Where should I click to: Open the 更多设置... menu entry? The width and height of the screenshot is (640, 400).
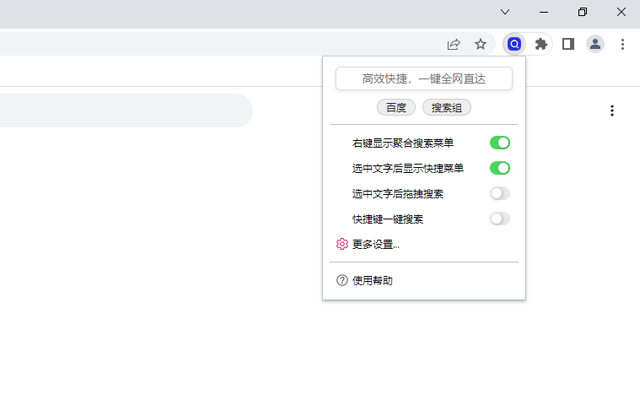[x=376, y=244]
